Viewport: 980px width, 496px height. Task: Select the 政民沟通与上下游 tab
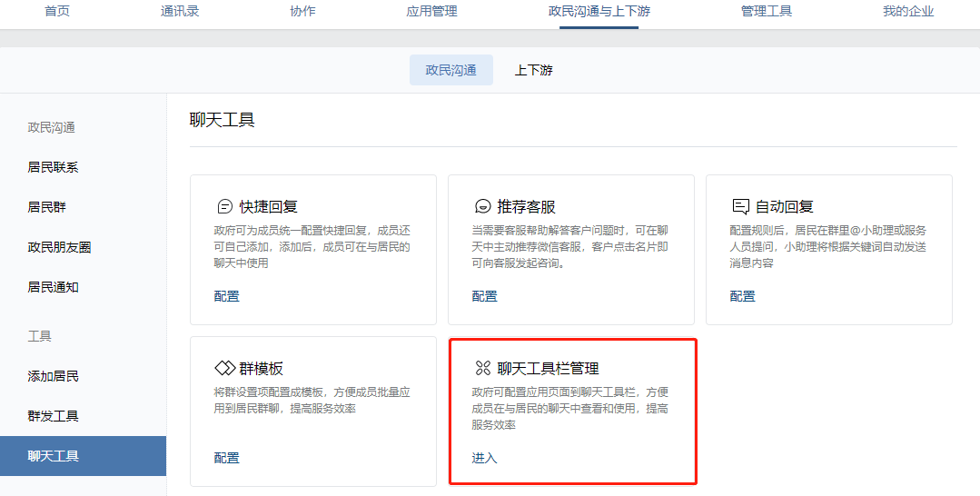tap(599, 11)
